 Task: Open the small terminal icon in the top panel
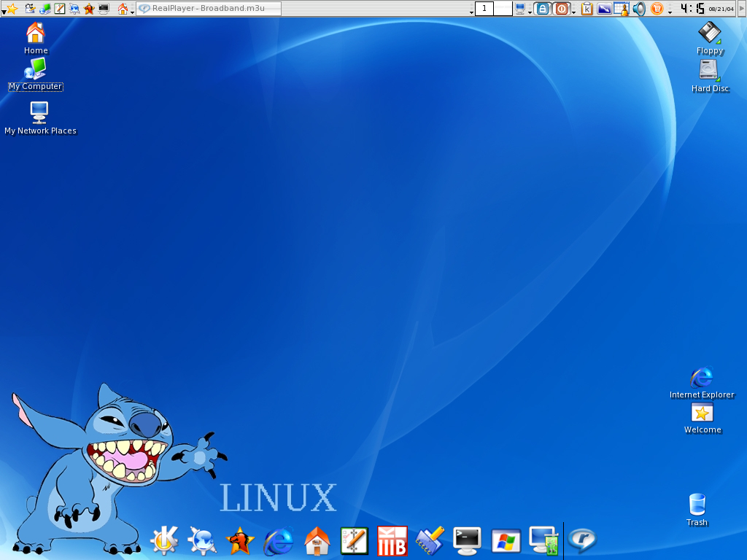click(x=104, y=8)
